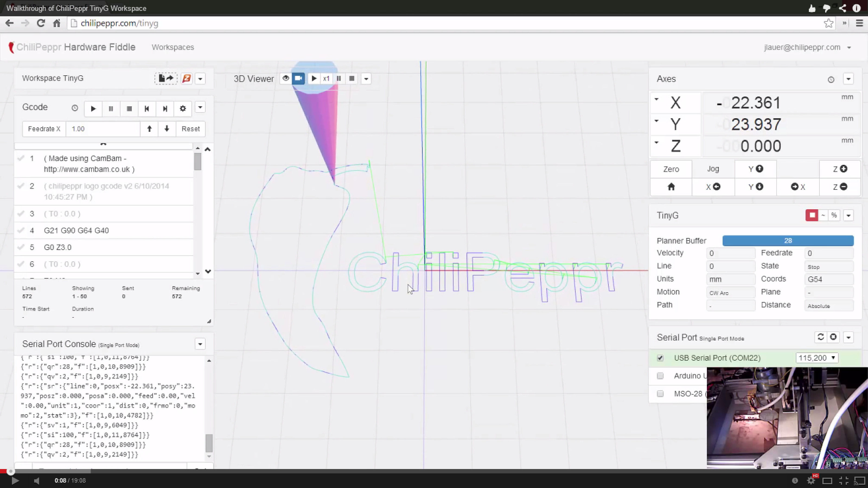
Task: Select the x1 animation speed icon
Action: 326,78
